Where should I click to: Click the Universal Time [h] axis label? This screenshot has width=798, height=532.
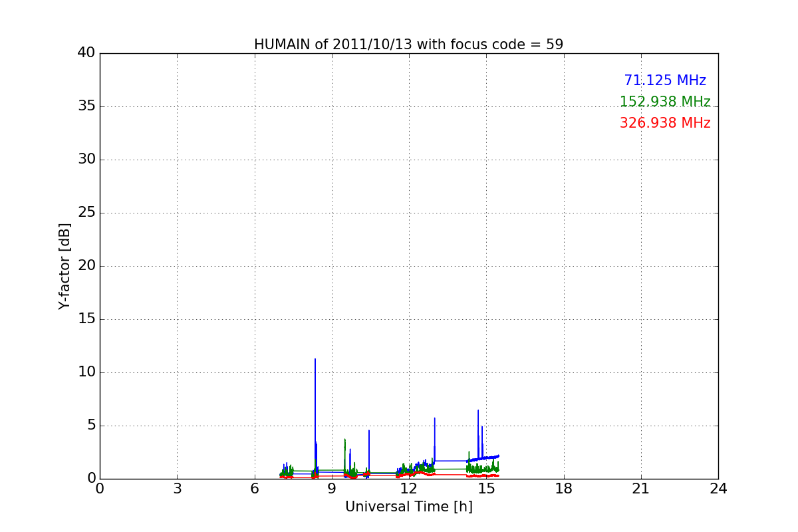point(408,507)
